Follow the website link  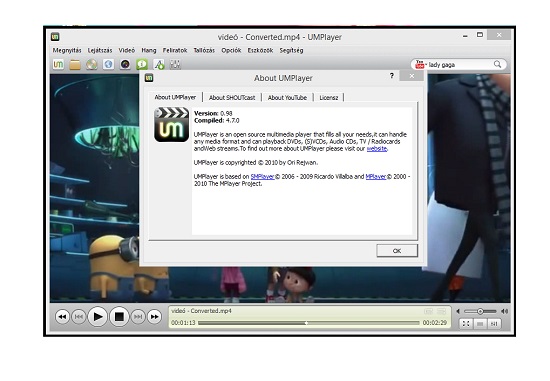point(377,148)
